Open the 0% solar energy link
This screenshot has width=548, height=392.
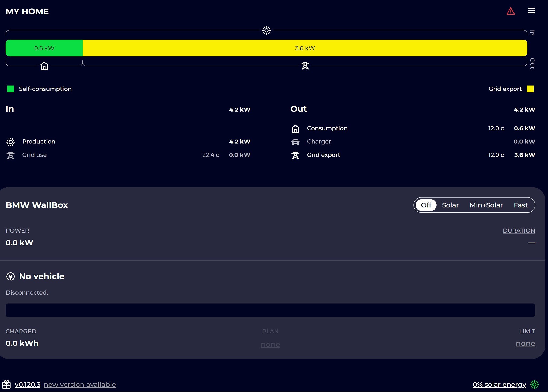[x=499, y=385]
